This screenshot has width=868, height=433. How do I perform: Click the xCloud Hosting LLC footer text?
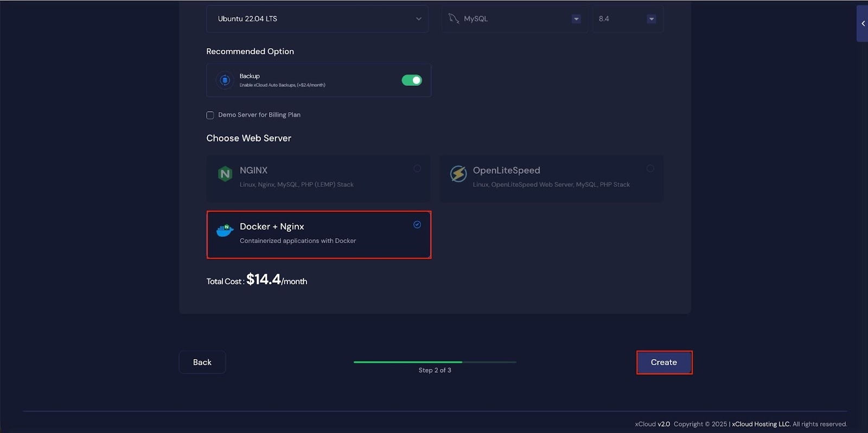tap(761, 424)
